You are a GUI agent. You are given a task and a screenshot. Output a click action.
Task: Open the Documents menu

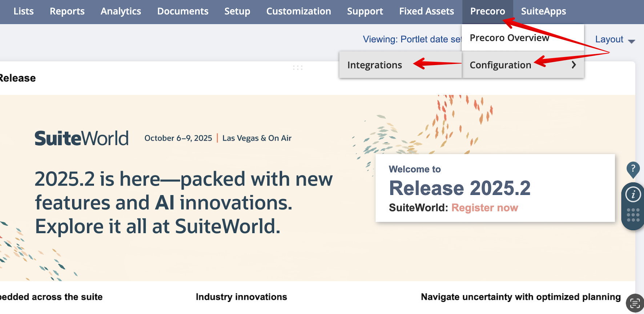point(183,11)
